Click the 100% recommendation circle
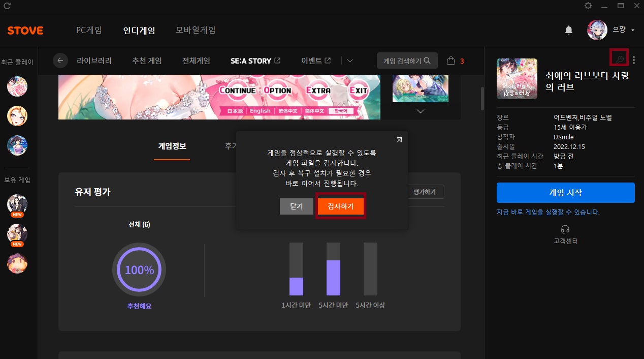Image resolution: width=644 pixels, height=359 pixels. (x=139, y=270)
